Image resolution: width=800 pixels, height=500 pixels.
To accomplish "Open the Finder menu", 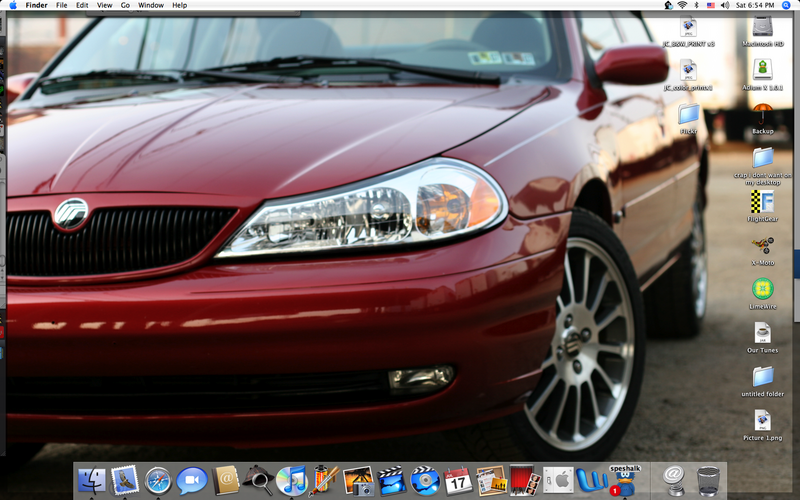I will coord(36,5).
